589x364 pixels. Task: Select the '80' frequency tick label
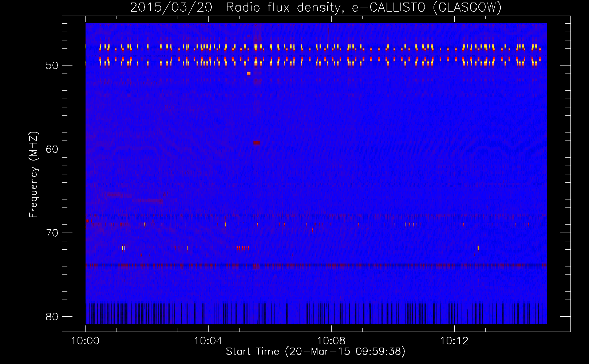(52, 317)
